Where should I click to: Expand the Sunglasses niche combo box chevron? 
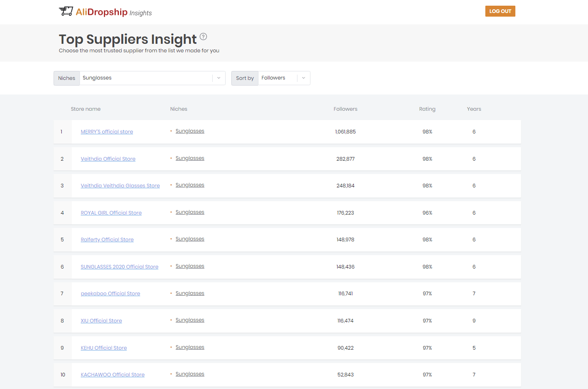218,78
